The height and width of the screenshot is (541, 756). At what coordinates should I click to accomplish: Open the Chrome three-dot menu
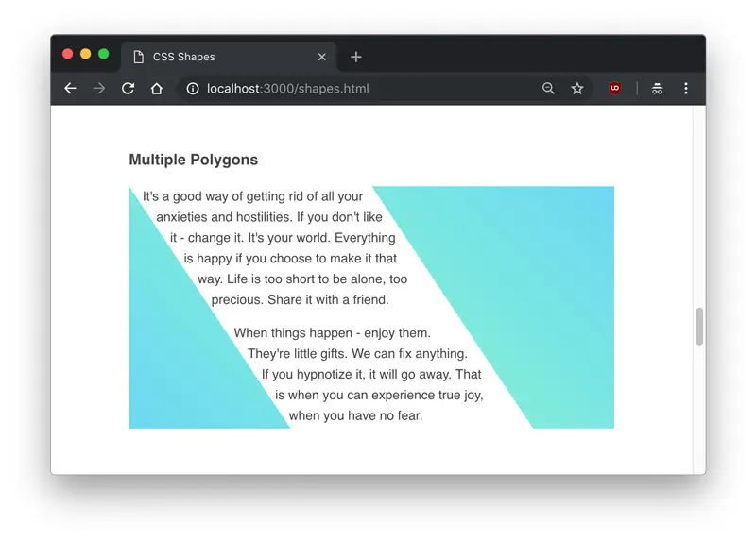[x=686, y=88]
